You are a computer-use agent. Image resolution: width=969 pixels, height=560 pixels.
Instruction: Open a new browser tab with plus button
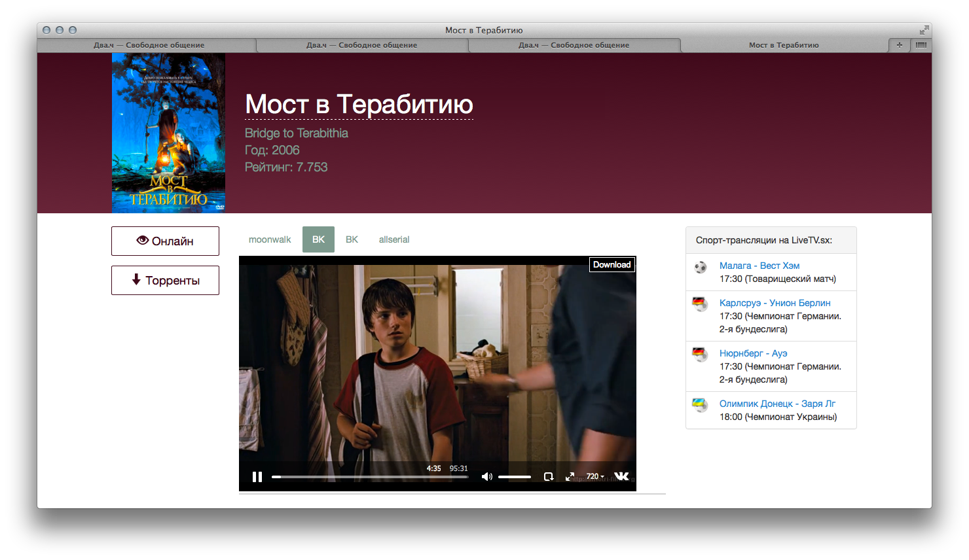coord(899,45)
